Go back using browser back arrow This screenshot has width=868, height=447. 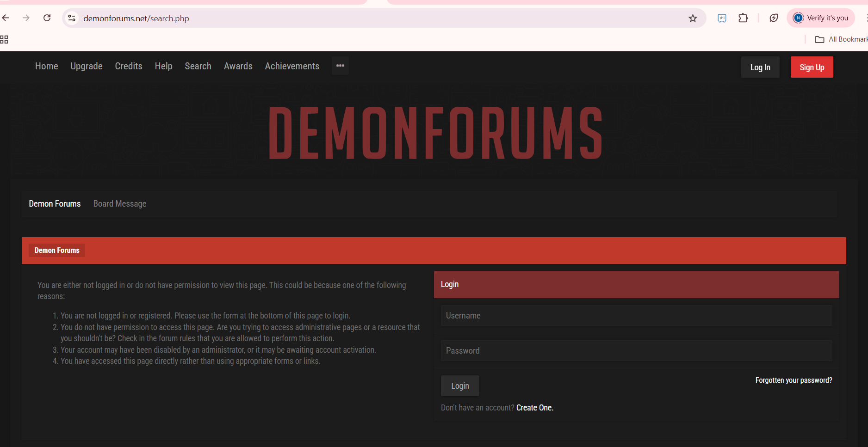(6, 18)
